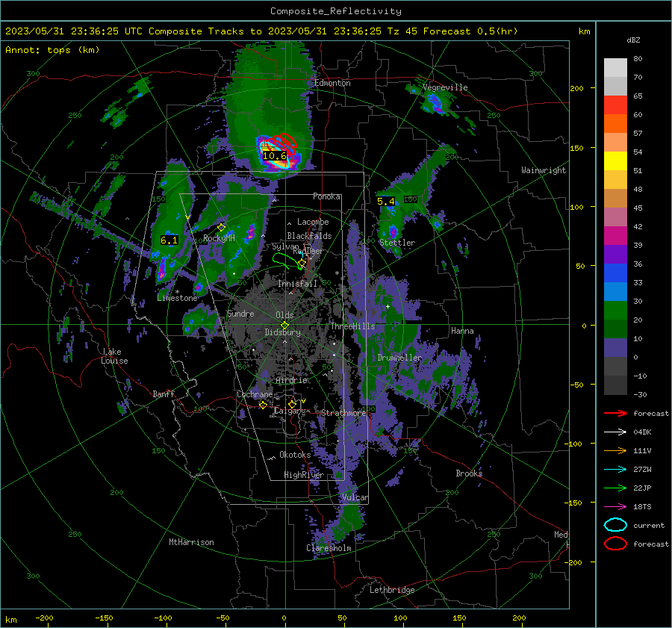This screenshot has width=672, height=628.
Task: Pick the yellow 51-54 dBZ color swatch
Action: 615,161
